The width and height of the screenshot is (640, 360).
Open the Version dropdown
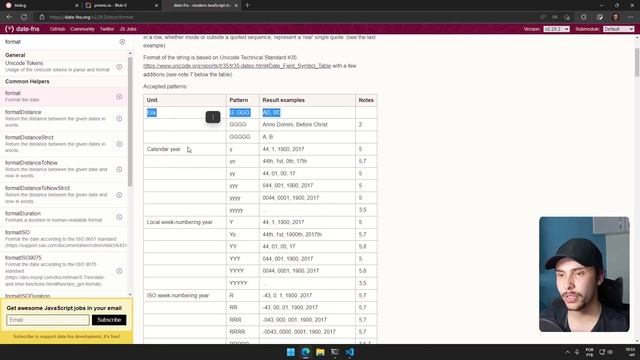tap(556, 29)
